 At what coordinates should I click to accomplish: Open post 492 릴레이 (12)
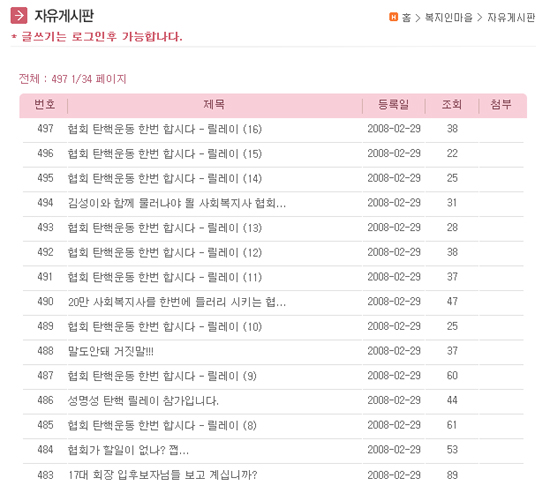point(165,253)
